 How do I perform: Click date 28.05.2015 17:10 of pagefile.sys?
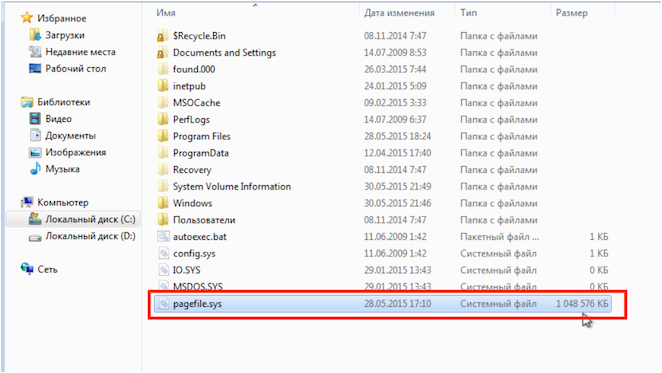[398, 304]
